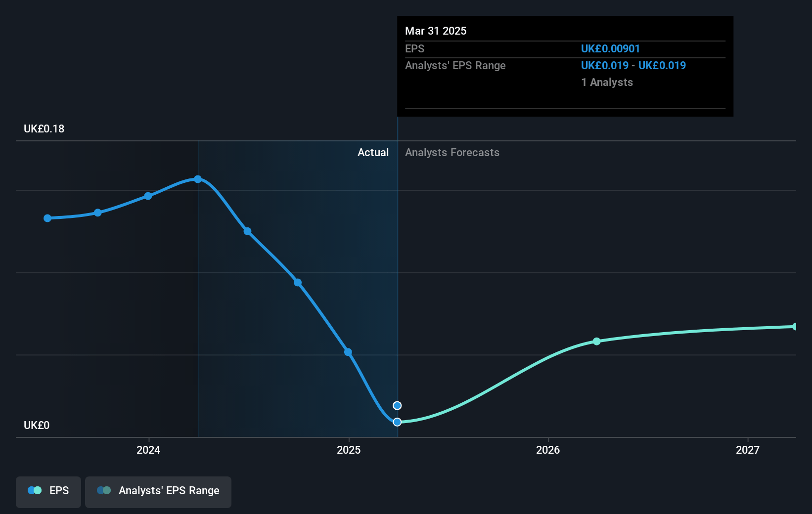Select the 2027 forecast EPS point
The width and height of the screenshot is (812, 514).
coord(795,326)
